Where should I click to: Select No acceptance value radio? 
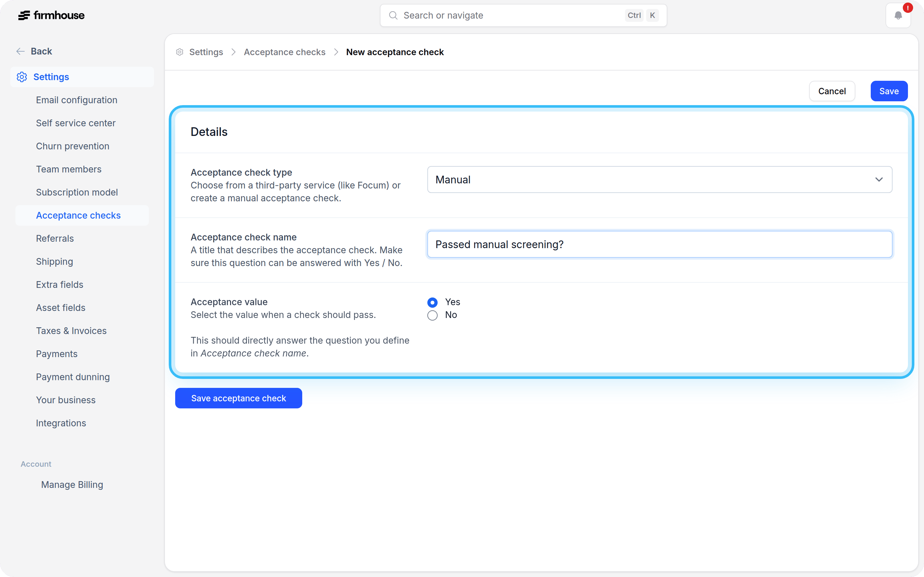click(x=432, y=315)
